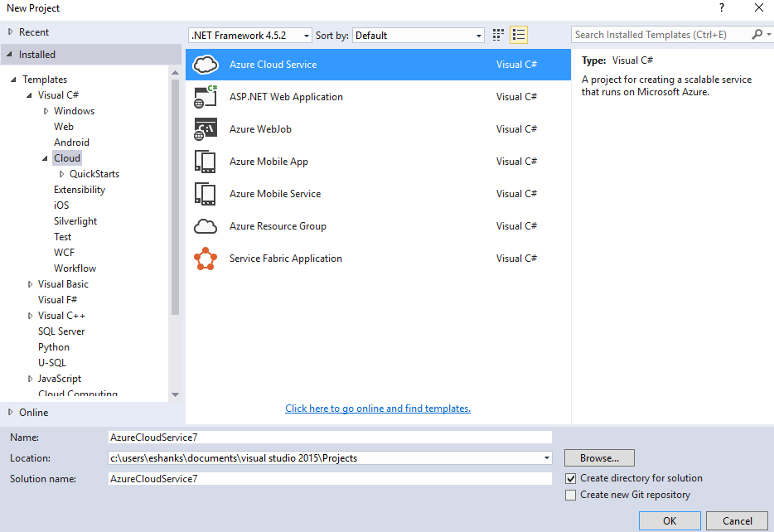Select the Extensibility template category

tap(80, 190)
